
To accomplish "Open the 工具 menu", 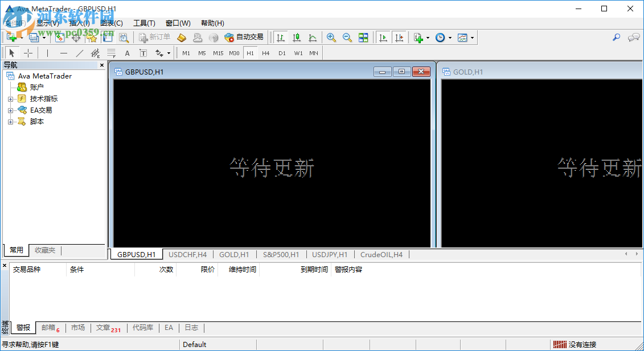I will pos(144,23).
